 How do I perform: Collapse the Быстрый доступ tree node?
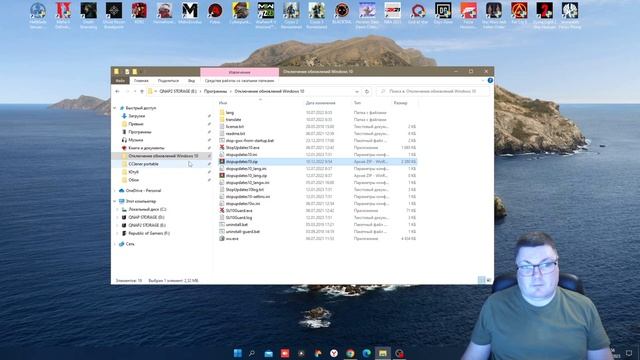click(115, 108)
